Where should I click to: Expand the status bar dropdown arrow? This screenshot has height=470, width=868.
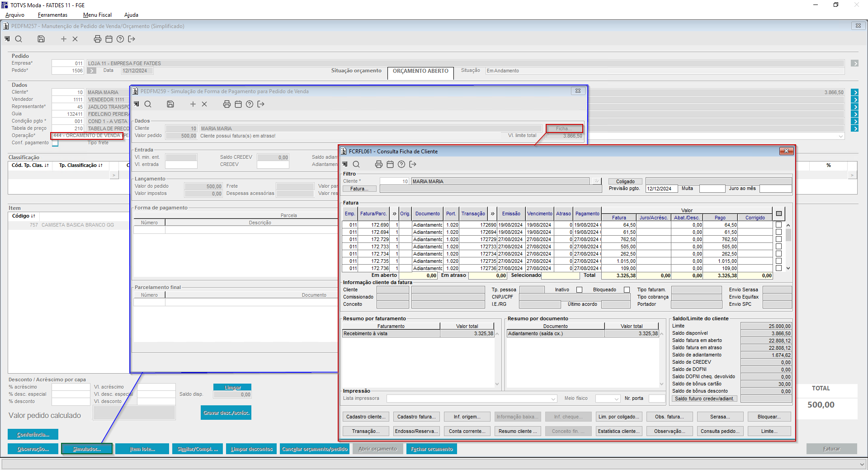(x=862, y=464)
